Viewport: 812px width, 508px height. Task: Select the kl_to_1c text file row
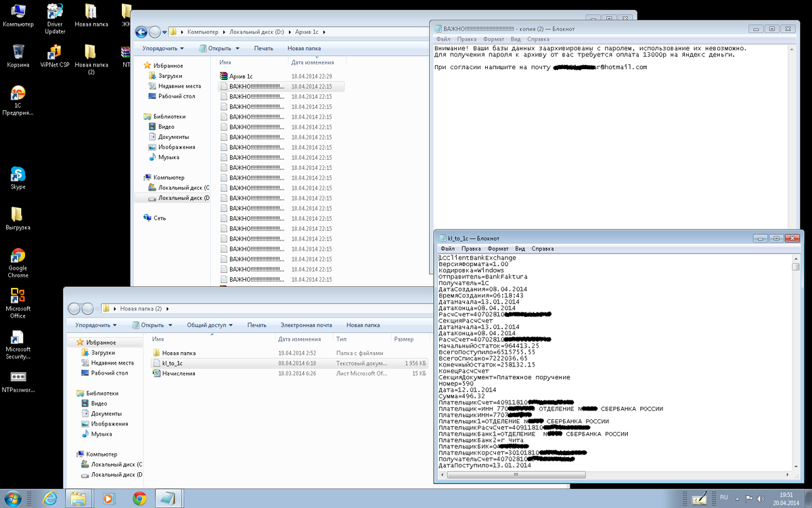(290, 363)
